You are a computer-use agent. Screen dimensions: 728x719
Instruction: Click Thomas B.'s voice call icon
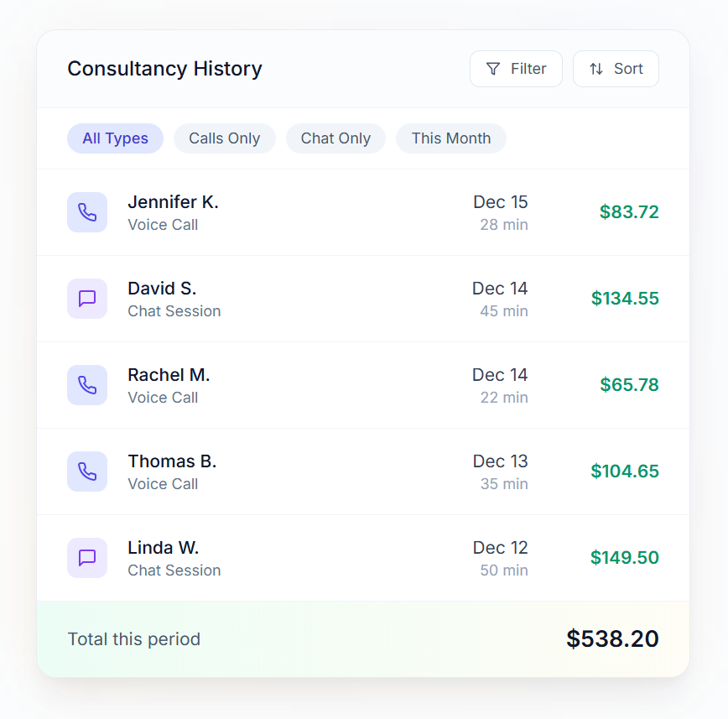[87, 472]
